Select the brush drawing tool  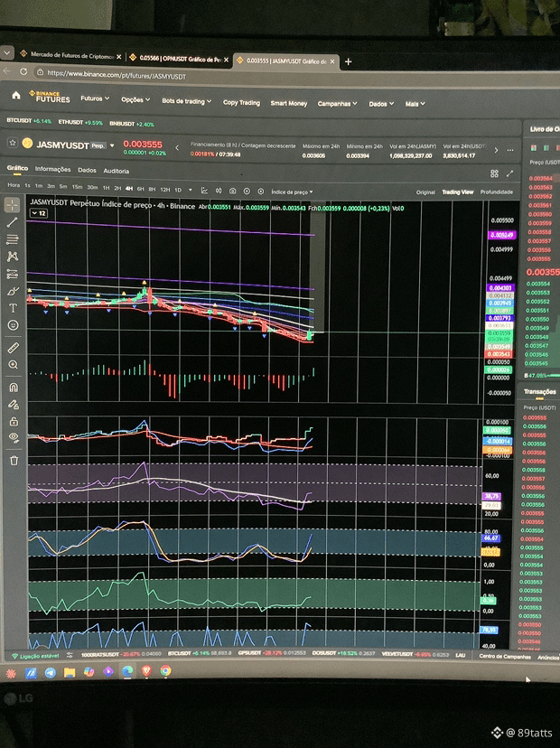point(13,291)
